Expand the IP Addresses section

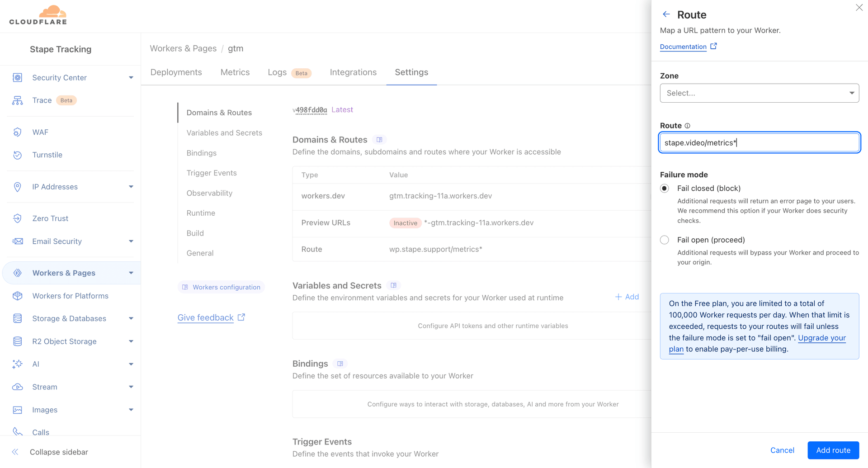point(131,186)
